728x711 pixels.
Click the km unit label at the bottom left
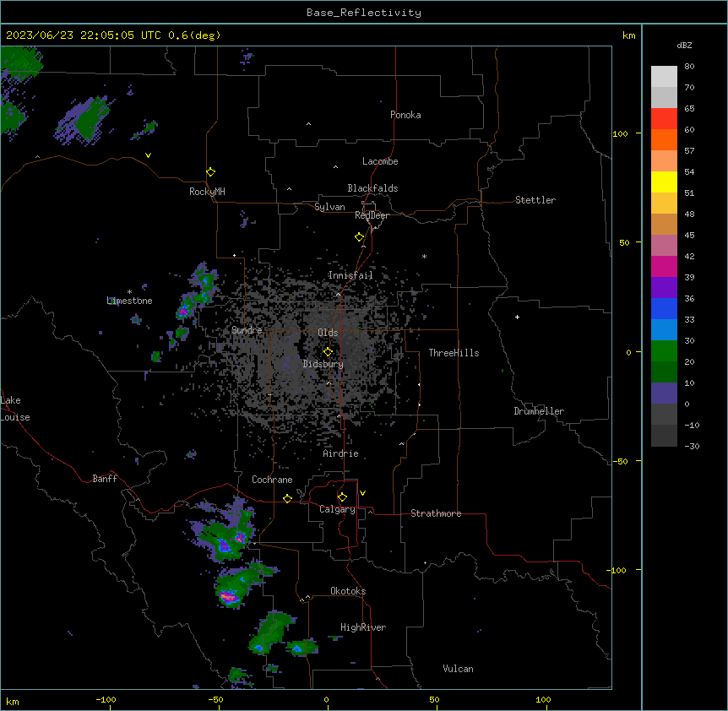click(x=13, y=702)
